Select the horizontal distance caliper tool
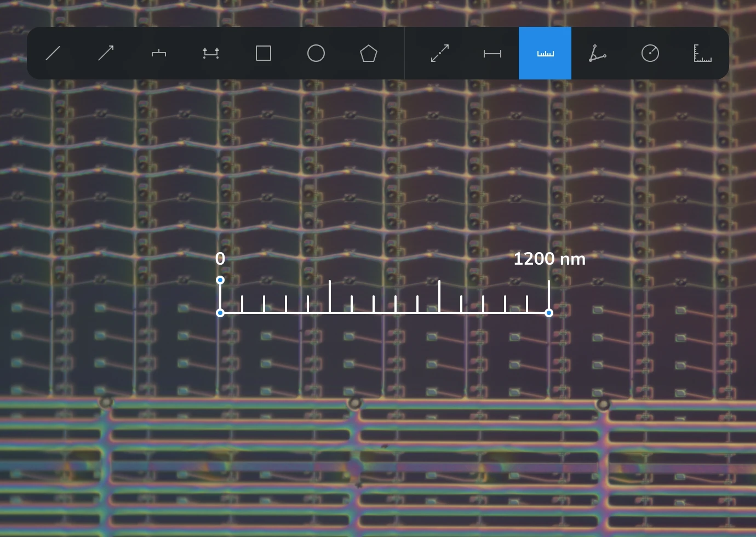This screenshot has width=756, height=537. (x=492, y=53)
